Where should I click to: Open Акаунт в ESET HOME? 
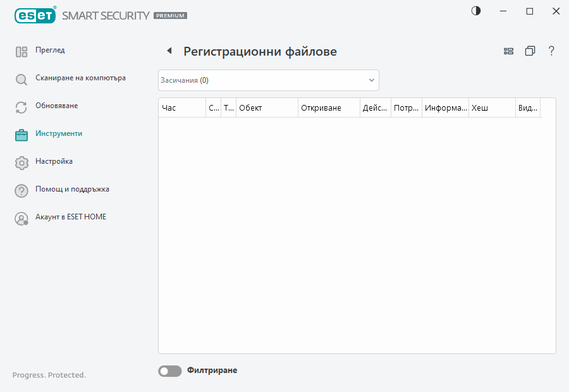pos(71,217)
